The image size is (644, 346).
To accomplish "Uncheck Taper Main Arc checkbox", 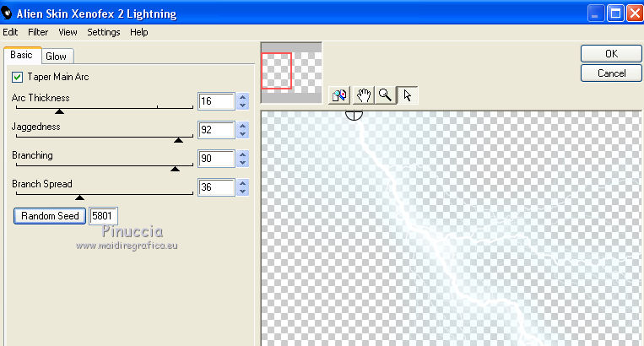I will tap(17, 77).
